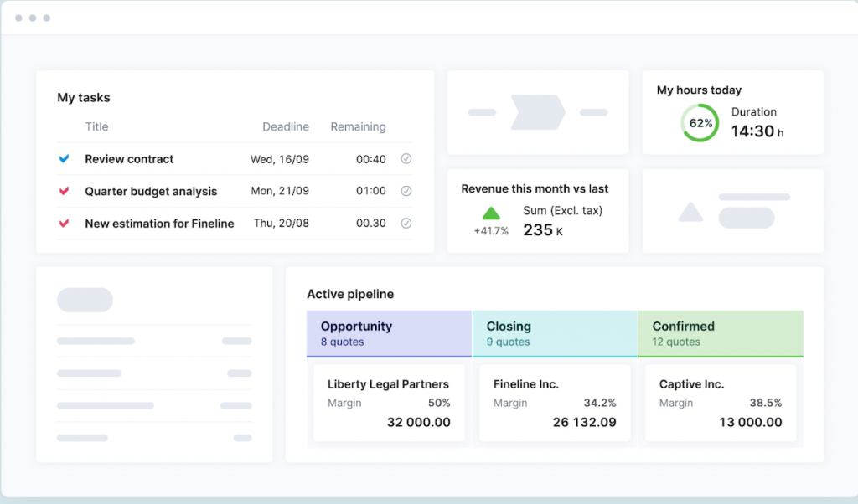Viewport: 858px width, 504px height.
Task: Switch to the Closing pipeline stage
Action: click(x=555, y=333)
